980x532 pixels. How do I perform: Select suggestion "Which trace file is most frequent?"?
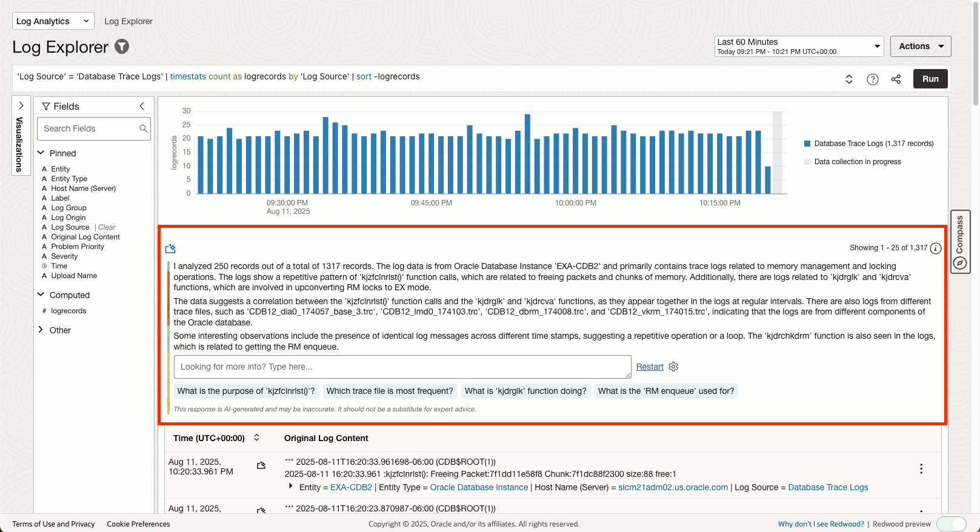click(390, 391)
